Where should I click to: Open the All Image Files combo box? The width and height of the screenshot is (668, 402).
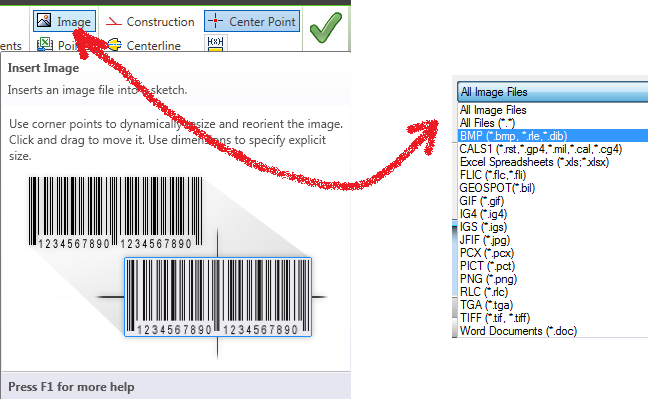click(553, 92)
